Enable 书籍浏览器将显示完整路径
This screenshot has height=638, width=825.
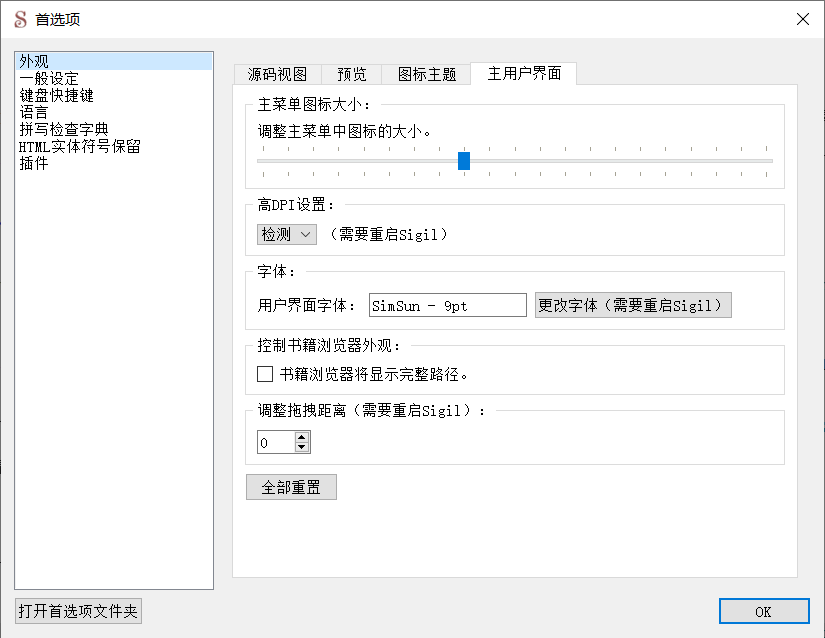[265, 373]
